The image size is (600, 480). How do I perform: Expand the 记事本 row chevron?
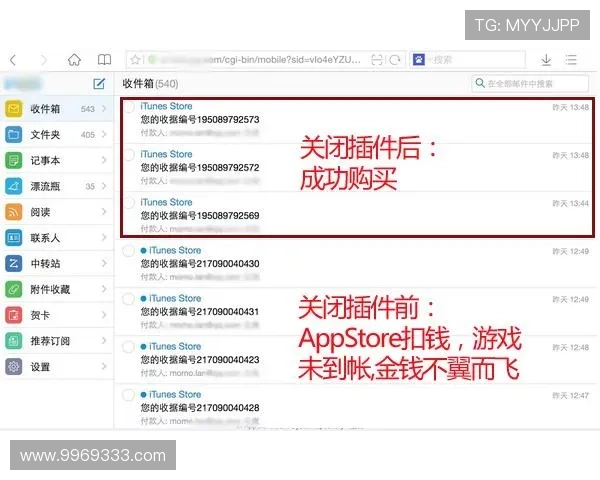[x=104, y=160]
